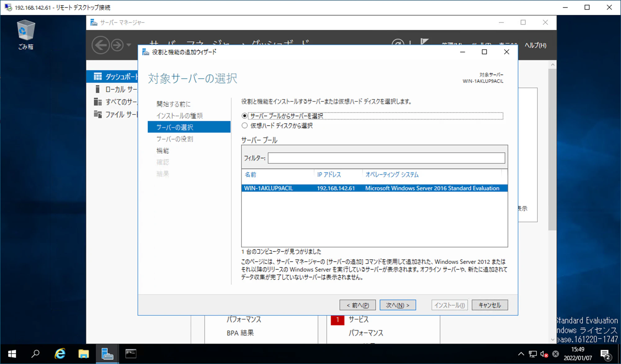Viewport: 621px width, 364px height.
Task: Click the filter input field
Action: (x=386, y=158)
